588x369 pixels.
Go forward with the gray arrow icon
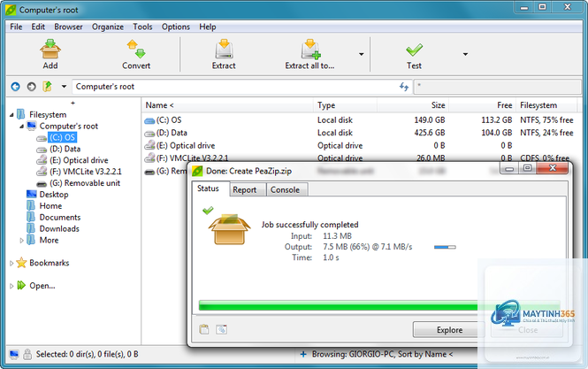32,87
